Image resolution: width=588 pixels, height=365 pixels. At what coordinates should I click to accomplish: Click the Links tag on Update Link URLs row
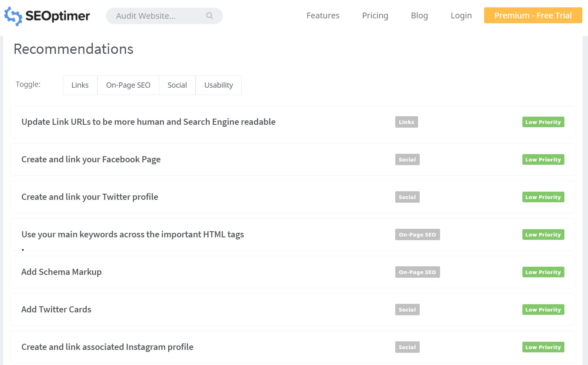[406, 122]
